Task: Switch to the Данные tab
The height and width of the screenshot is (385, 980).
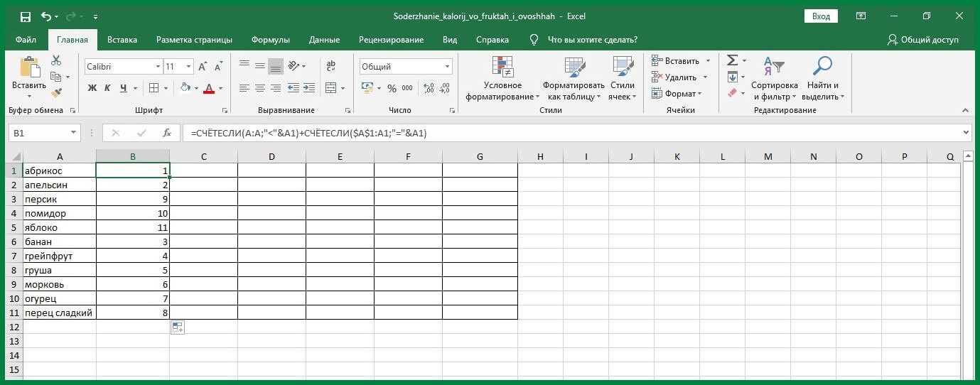Action: [324, 40]
